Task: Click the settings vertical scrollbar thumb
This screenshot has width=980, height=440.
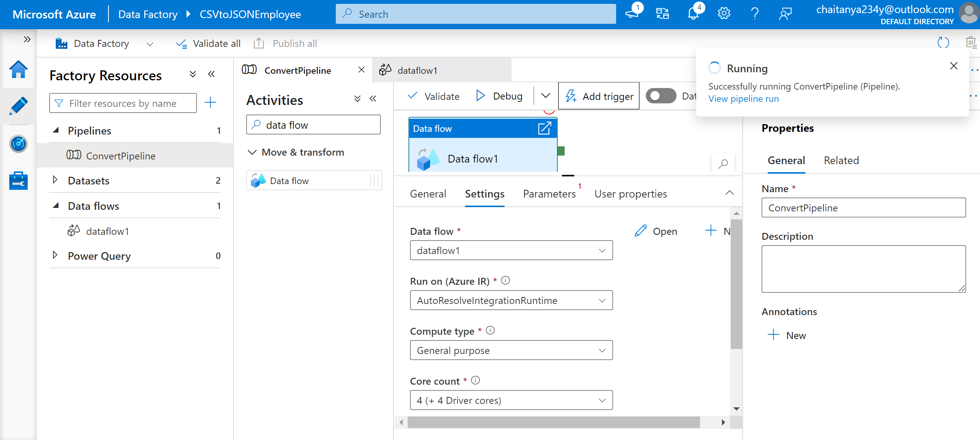Action: pyautogui.click(x=736, y=284)
